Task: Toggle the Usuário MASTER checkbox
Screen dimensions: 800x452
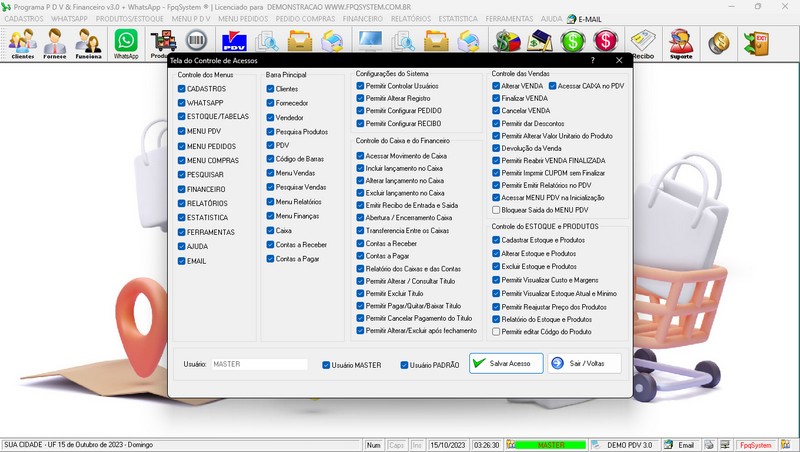Action: [326, 365]
